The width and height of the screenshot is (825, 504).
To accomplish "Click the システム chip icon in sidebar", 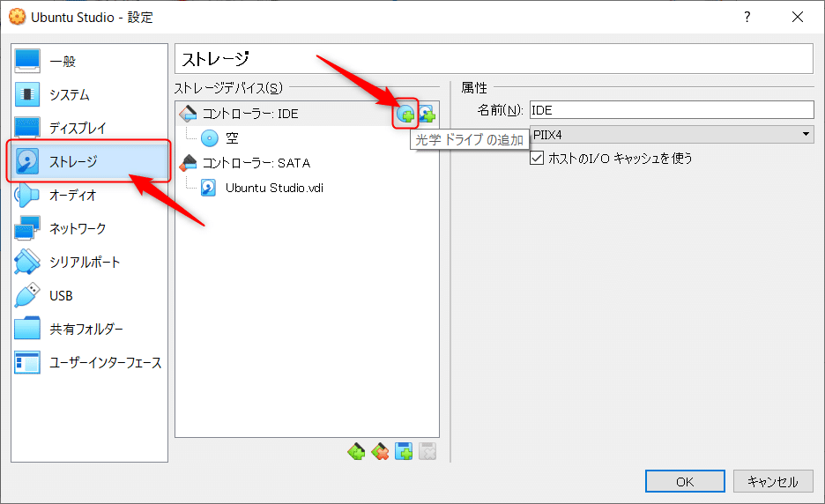I will coord(27,94).
